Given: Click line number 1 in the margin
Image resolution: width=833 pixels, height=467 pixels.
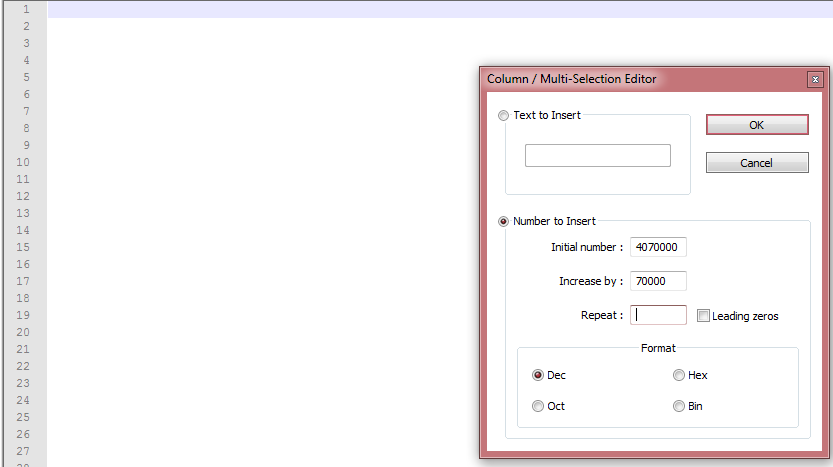Looking at the screenshot, I should pos(26,9).
